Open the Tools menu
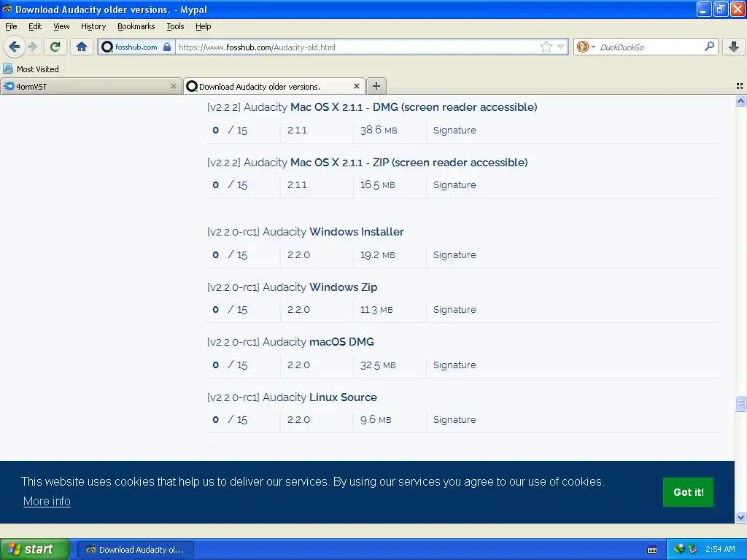Image resolution: width=747 pixels, height=560 pixels. 175,26
